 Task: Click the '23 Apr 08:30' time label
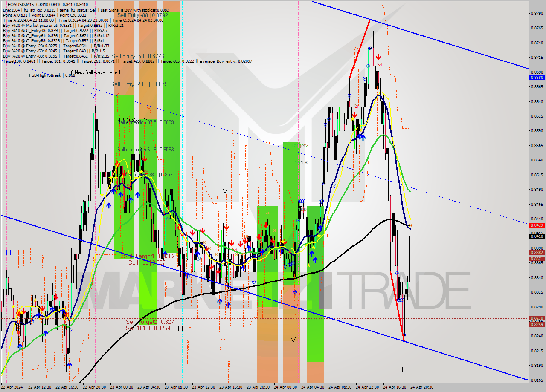pos(177,387)
